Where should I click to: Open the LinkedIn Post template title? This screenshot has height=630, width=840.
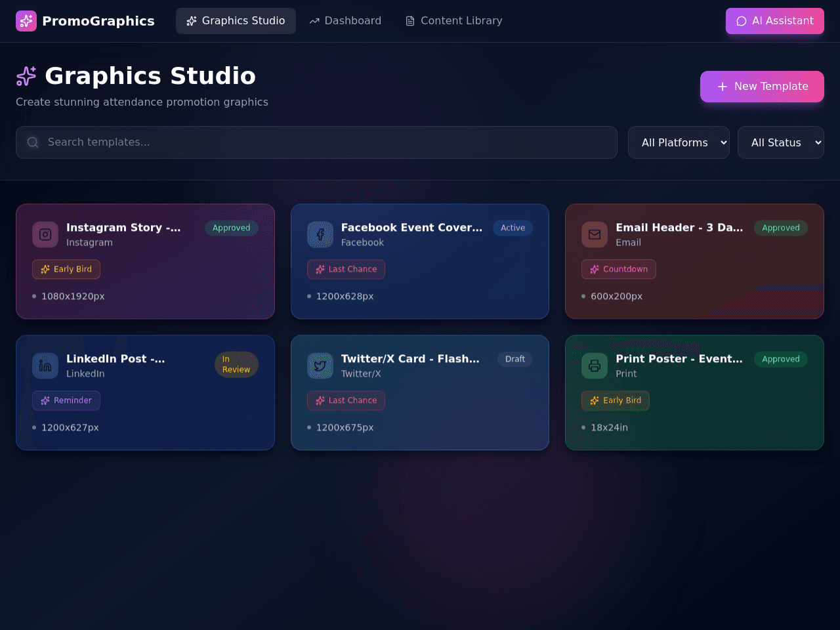115,359
